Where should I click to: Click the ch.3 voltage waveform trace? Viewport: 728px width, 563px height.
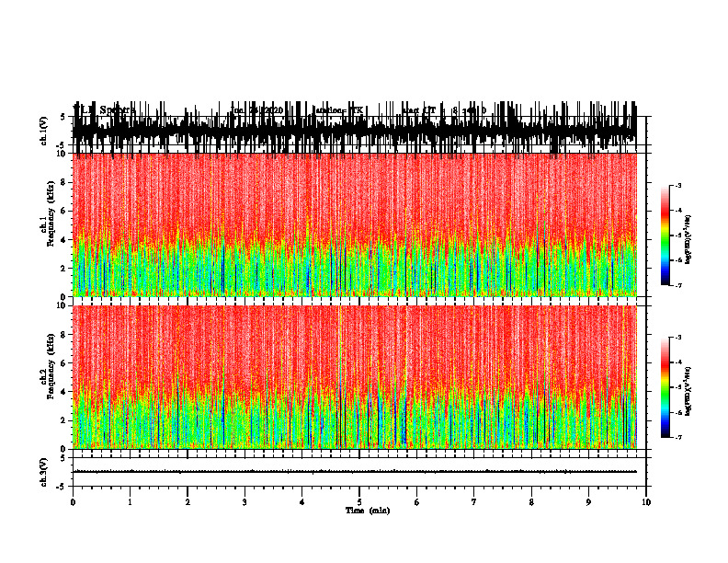355,472
